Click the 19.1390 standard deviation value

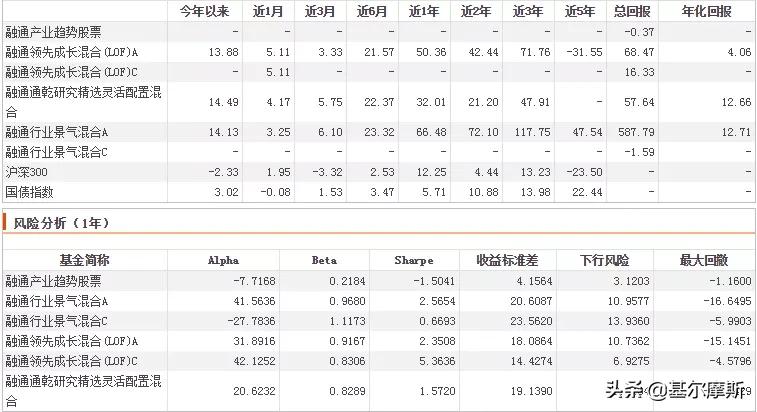531,391
